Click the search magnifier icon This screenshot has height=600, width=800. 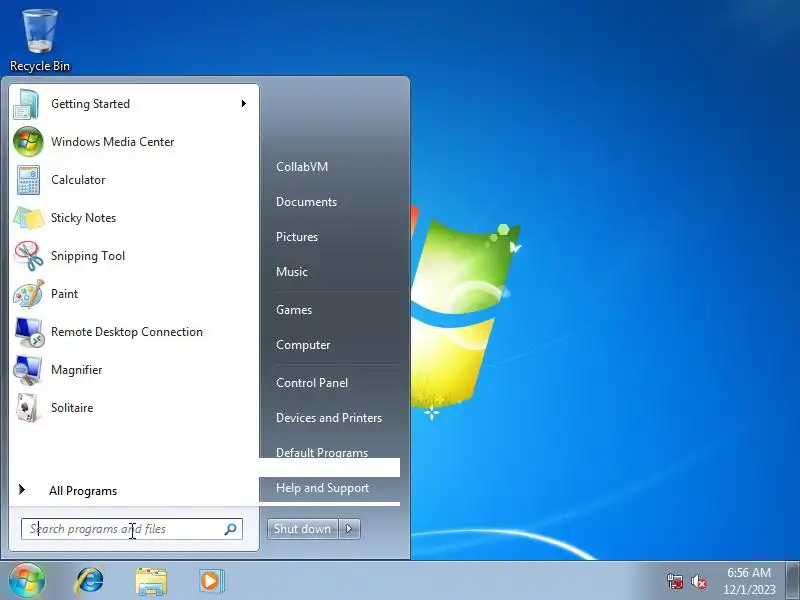(x=230, y=529)
